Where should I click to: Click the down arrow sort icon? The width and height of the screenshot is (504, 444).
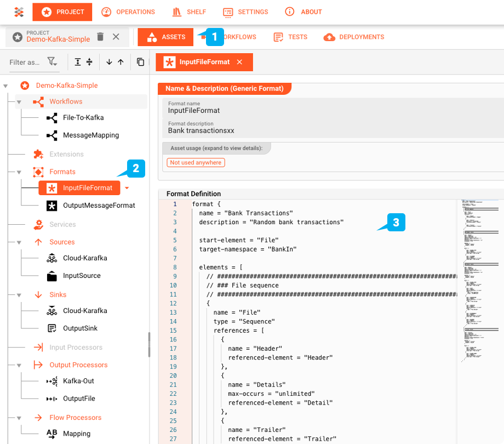pyautogui.click(x=109, y=62)
